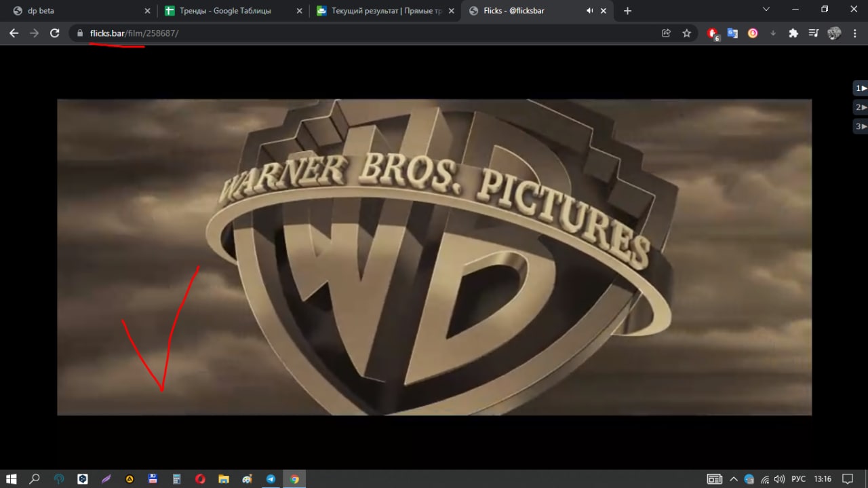Image resolution: width=868 pixels, height=488 pixels.
Task: Switch to the dp beta tab
Action: pos(81,10)
